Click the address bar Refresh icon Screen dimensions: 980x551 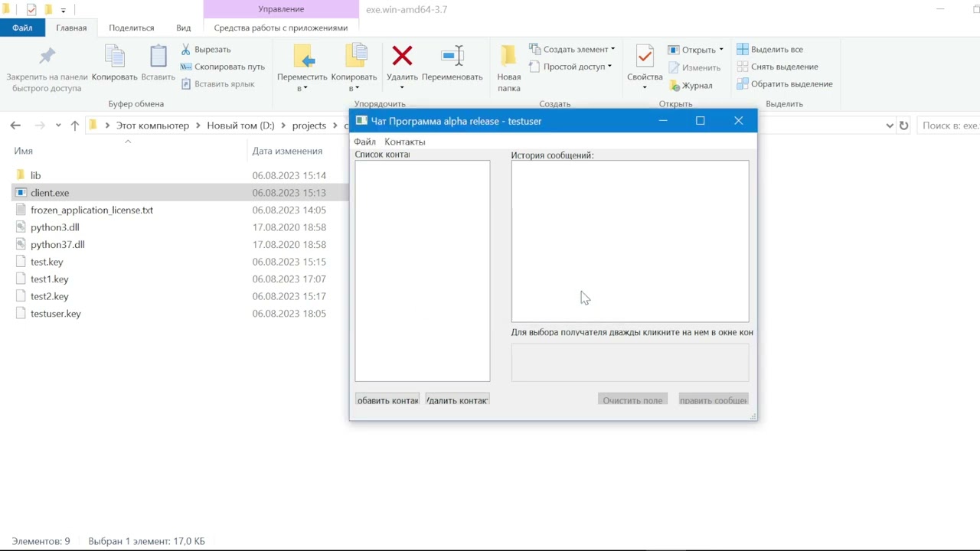[904, 126]
